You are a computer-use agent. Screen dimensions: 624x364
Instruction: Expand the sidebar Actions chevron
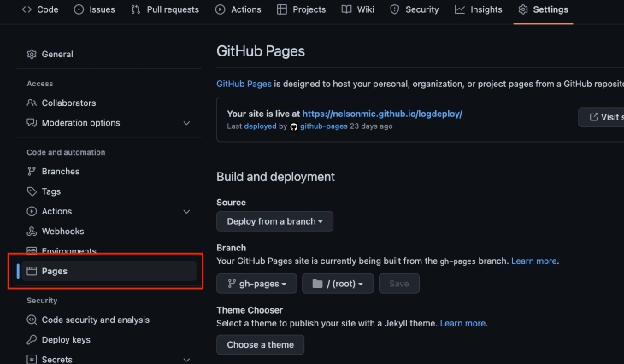(186, 212)
